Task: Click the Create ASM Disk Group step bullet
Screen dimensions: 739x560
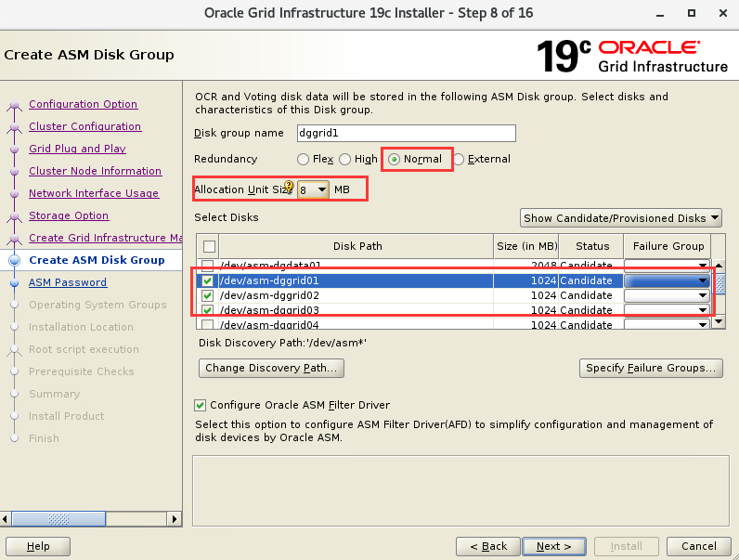Action: pos(14,261)
